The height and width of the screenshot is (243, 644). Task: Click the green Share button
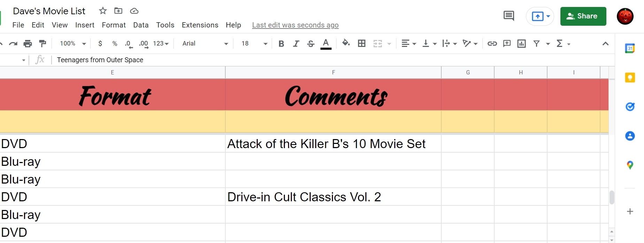pos(583,16)
